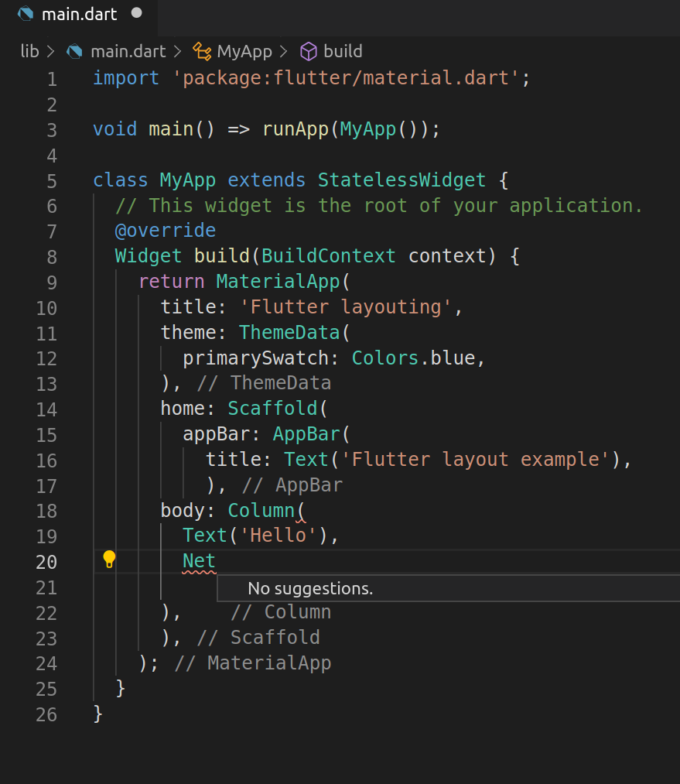Click the lib breadcrumb

click(x=29, y=52)
